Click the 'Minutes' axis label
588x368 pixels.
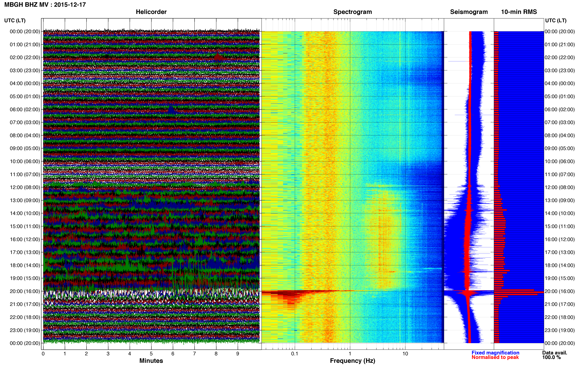pos(151,361)
